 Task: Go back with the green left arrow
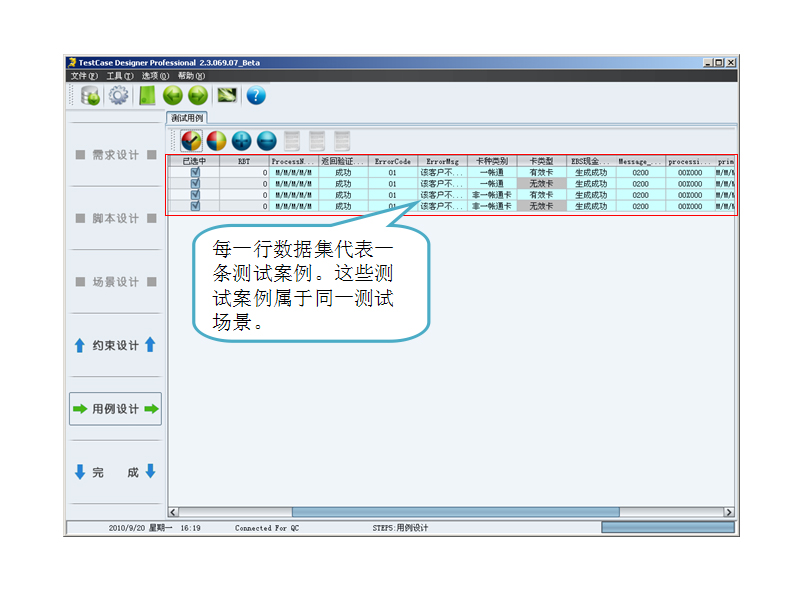tap(173, 95)
